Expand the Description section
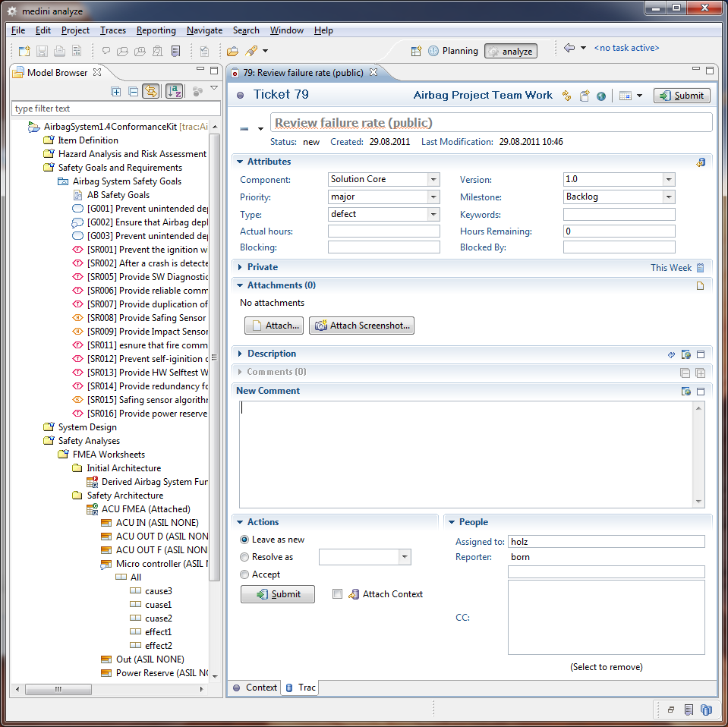 click(240, 354)
